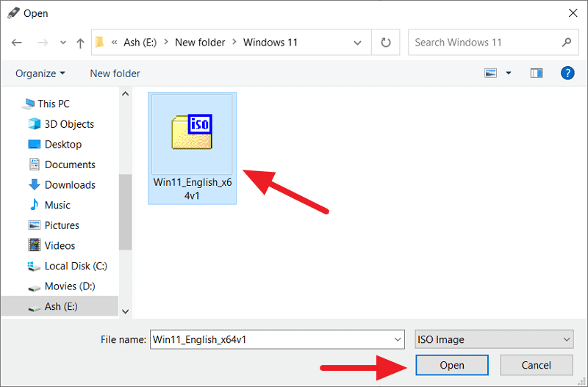Open Music in the navigation pane
The image size is (588, 387).
click(x=57, y=205)
